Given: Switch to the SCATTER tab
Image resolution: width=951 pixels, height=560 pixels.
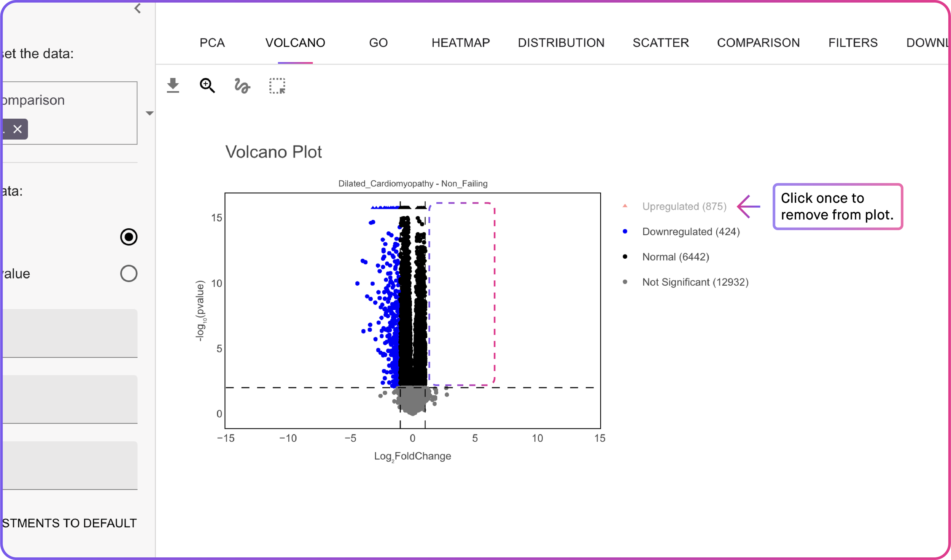Looking at the screenshot, I should [661, 43].
